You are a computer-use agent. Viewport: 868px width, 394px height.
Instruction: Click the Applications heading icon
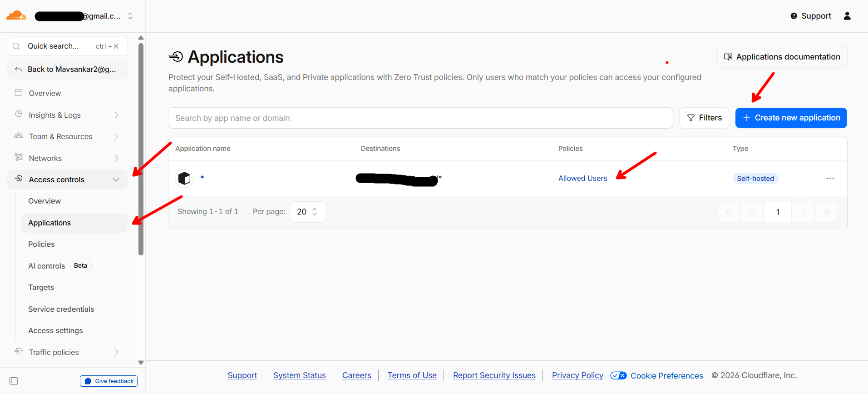coord(176,57)
